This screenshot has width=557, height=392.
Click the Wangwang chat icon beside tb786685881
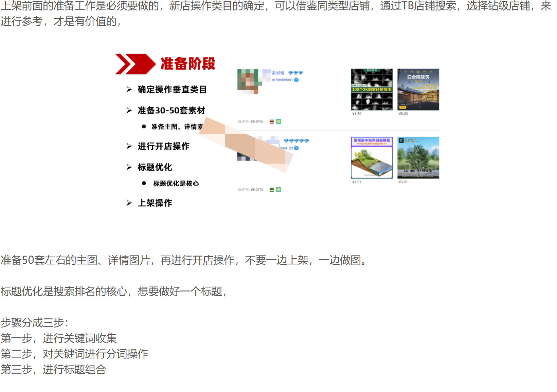coord(296,80)
